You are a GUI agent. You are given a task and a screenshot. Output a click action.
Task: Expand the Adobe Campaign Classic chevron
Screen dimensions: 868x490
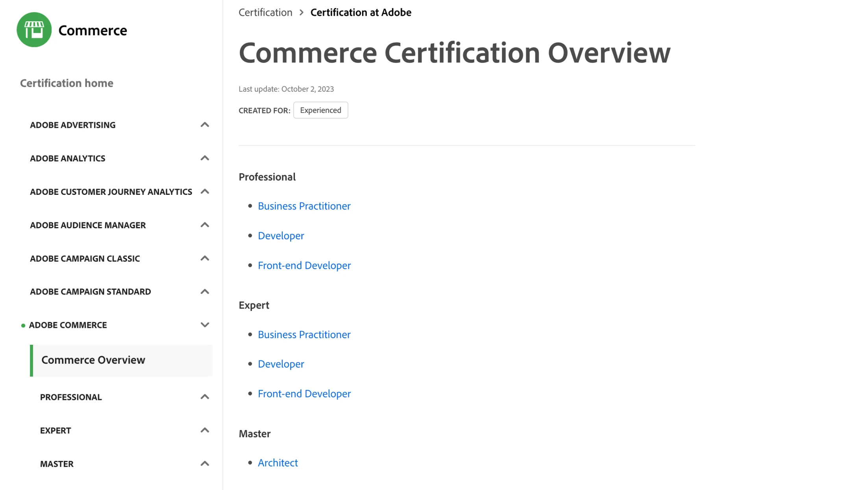[x=205, y=259]
